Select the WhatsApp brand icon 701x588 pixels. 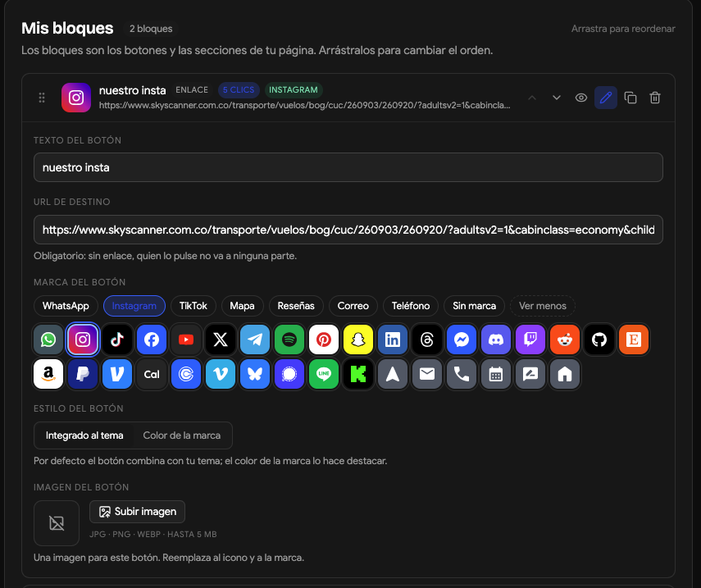[48, 340]
